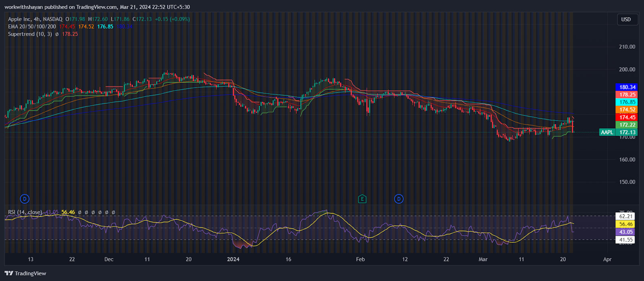Click the Feb label on time axis
Viewport: 644px width, 281px height.
[x=360, y=259]
